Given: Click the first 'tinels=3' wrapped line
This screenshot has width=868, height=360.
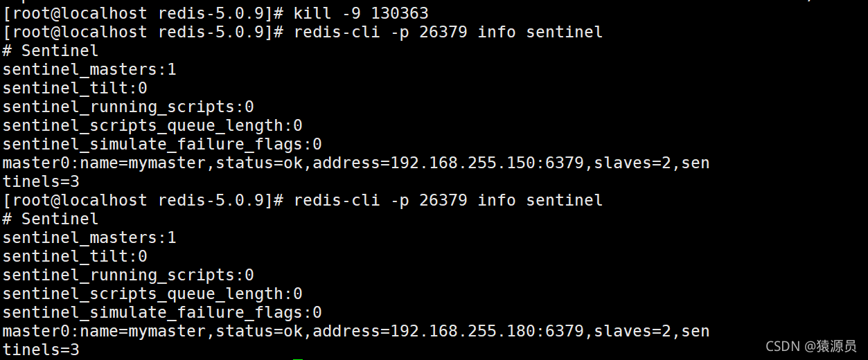Looking at the screenshot, I should pyautogui.click(x=41, y=181).
